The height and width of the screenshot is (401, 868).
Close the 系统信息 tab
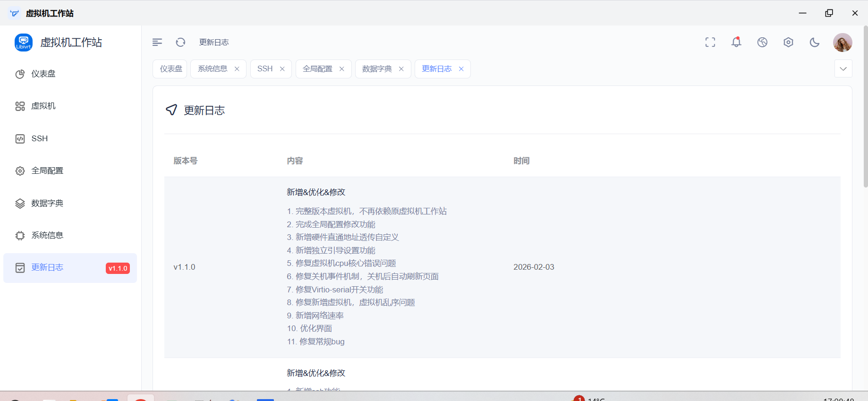(237, 69)
